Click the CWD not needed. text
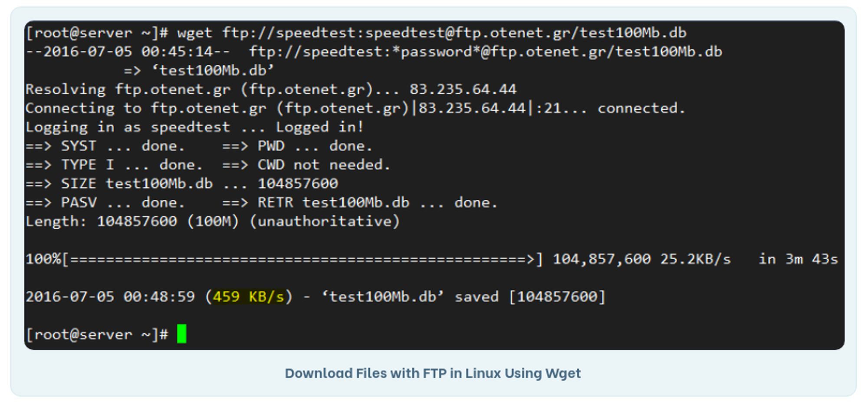 tap(324, 165)
